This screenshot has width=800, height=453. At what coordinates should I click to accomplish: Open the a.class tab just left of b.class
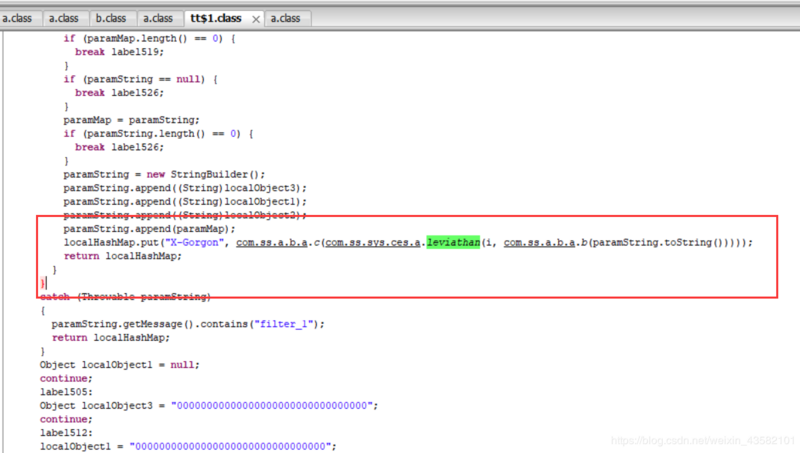tap(64, 18)
